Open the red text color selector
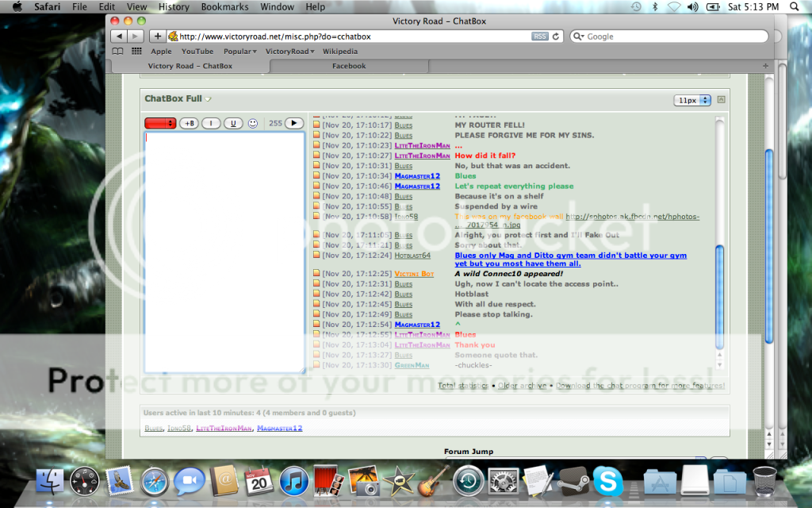The image size is (812, 508). [x=160, y=123]
